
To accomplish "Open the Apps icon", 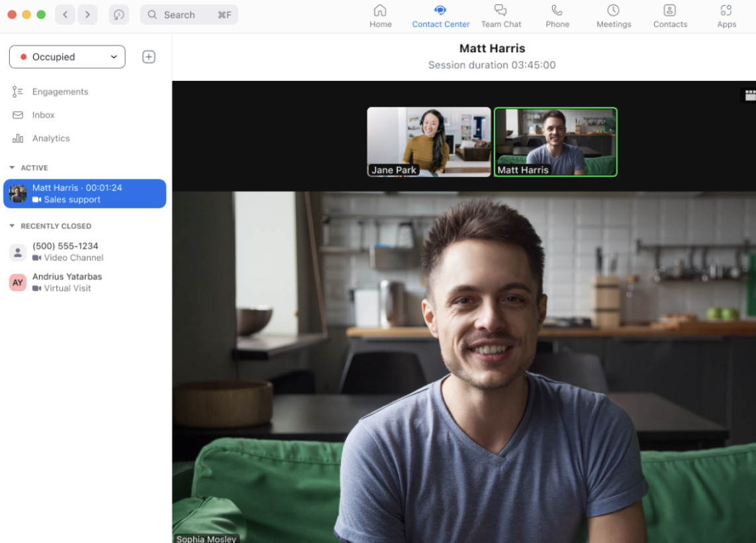I will pos(726,11).
